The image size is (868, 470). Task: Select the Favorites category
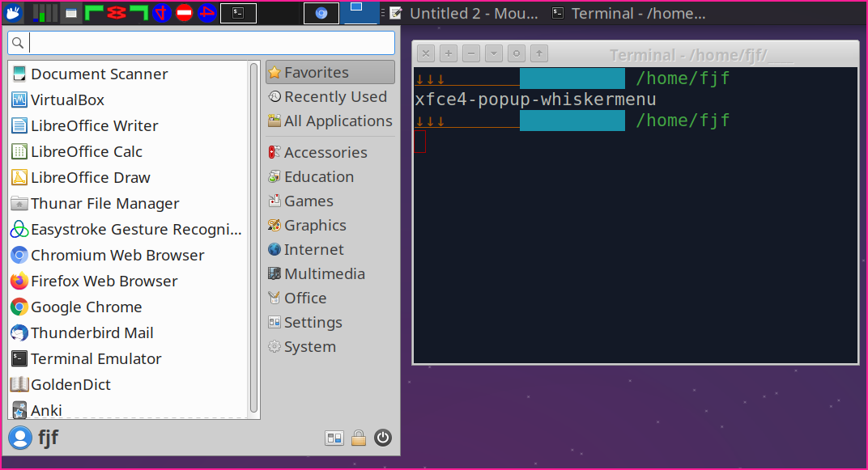point(330,73)
